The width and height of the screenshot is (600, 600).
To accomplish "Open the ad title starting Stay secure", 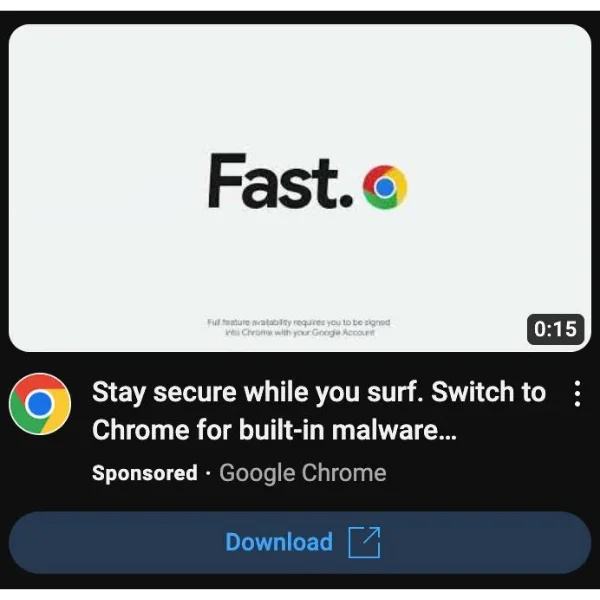I will click(319, 411).
